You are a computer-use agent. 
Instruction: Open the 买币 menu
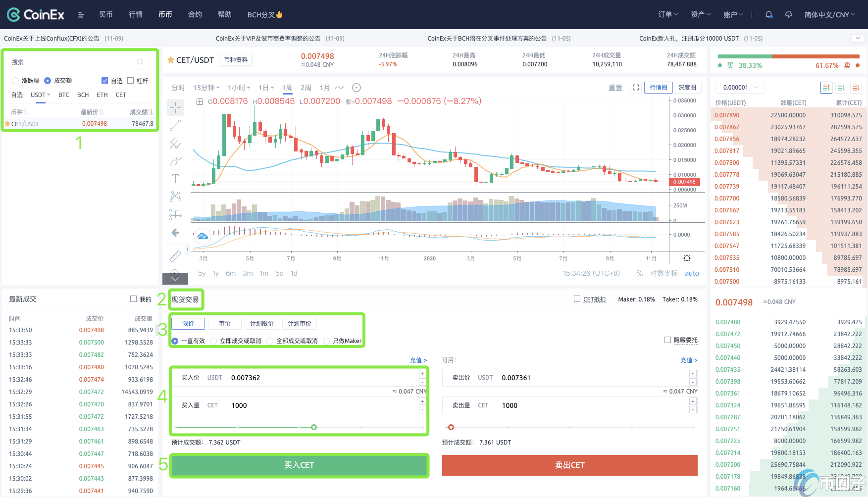pyautogui.click(x=106, y=15)
